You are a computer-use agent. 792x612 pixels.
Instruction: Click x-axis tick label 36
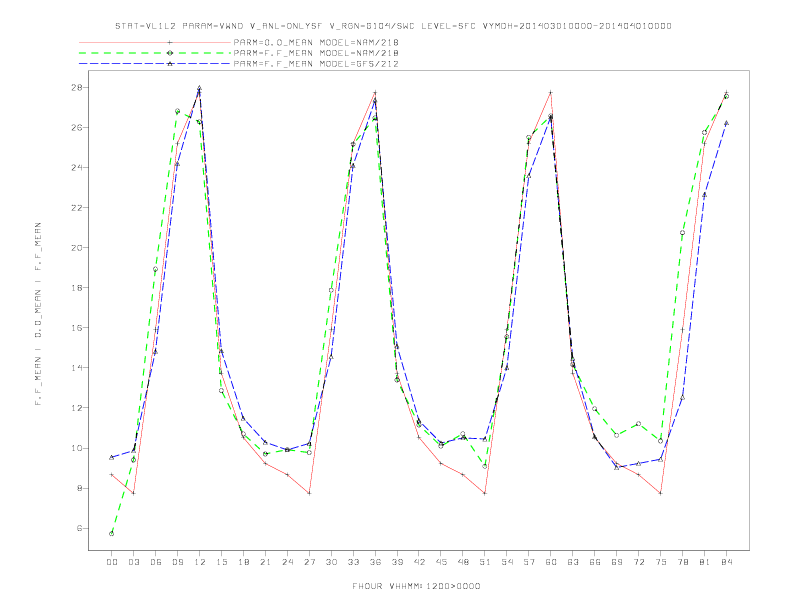[x=375, y=562]
